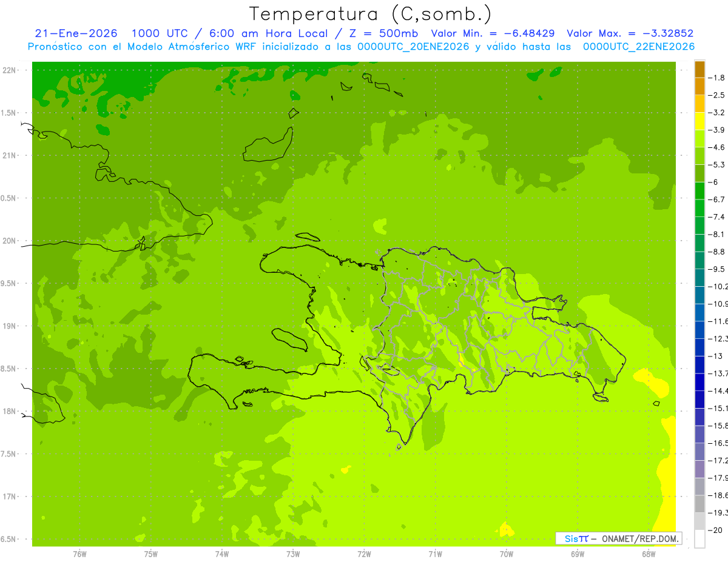Screen dimensions: 728x562
Task: Click the longitude label "75W"
Action: click(151, 554)
